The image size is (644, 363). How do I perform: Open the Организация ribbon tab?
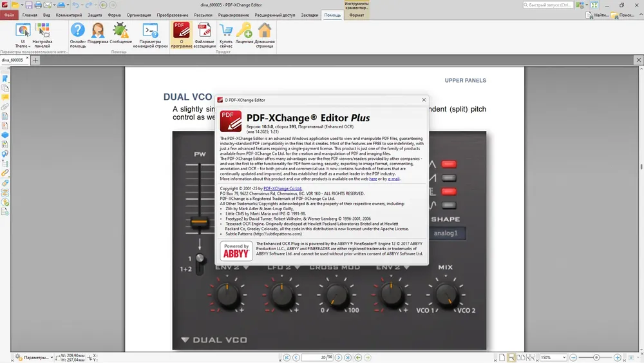(138, 15)
